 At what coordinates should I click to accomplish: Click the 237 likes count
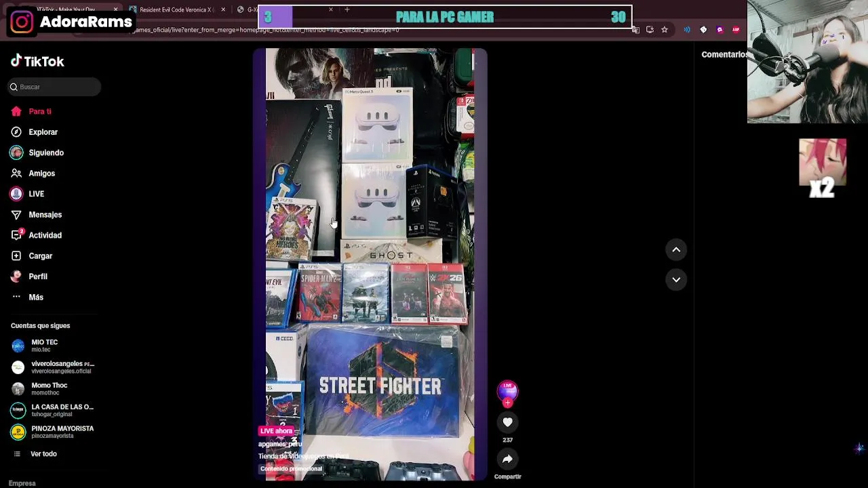click(507, 440)
